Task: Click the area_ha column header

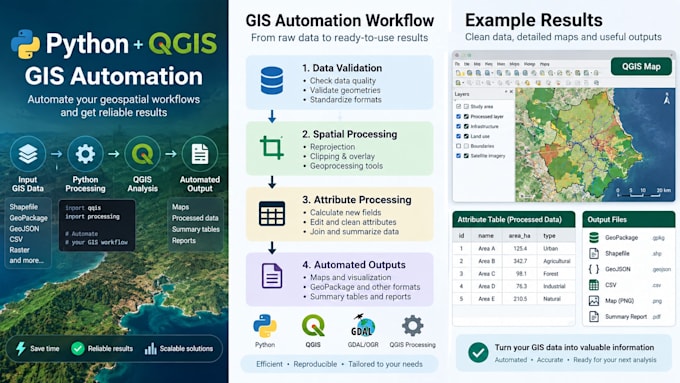Action: point(520,236)
